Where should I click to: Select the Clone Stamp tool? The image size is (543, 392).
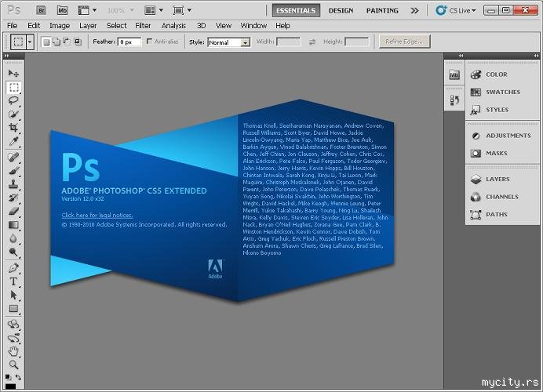13,183
